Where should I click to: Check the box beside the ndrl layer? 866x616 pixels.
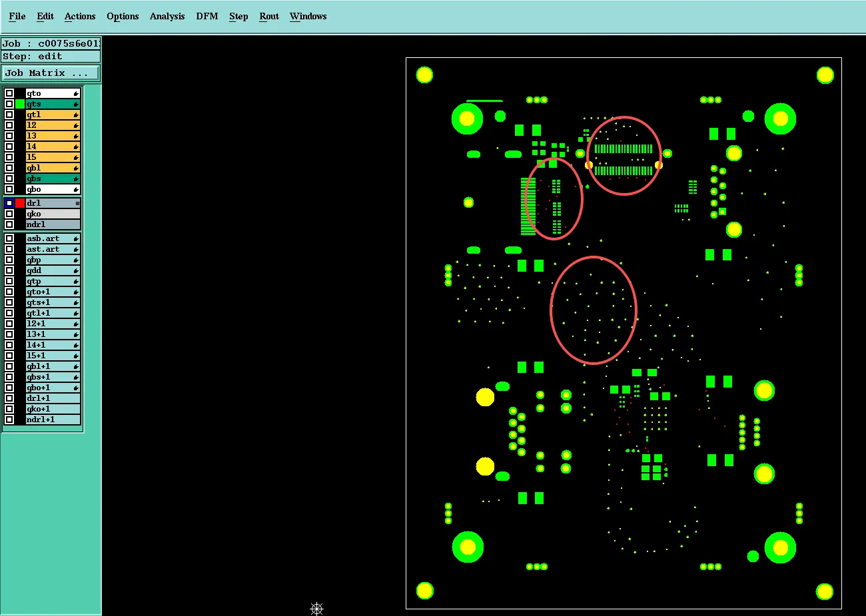coord(9,224)
